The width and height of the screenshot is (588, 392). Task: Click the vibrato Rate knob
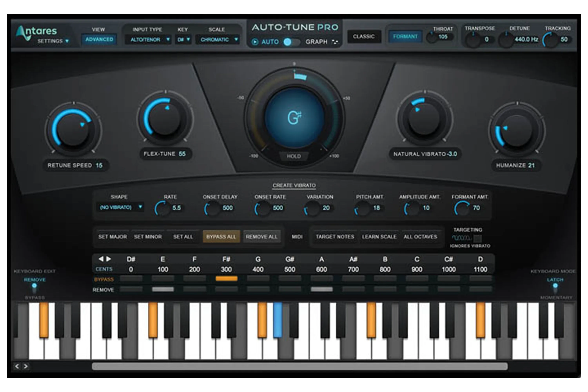(x=162, y=208)
